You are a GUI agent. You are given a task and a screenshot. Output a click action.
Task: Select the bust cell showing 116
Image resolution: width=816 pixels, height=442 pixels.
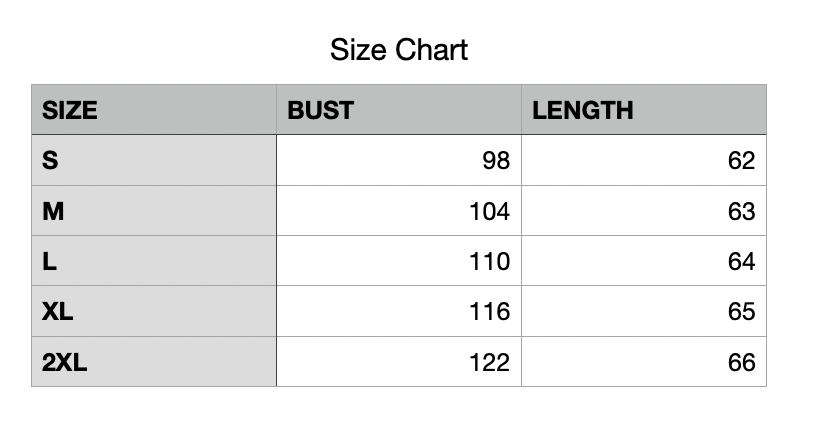[x=489, y=312]
